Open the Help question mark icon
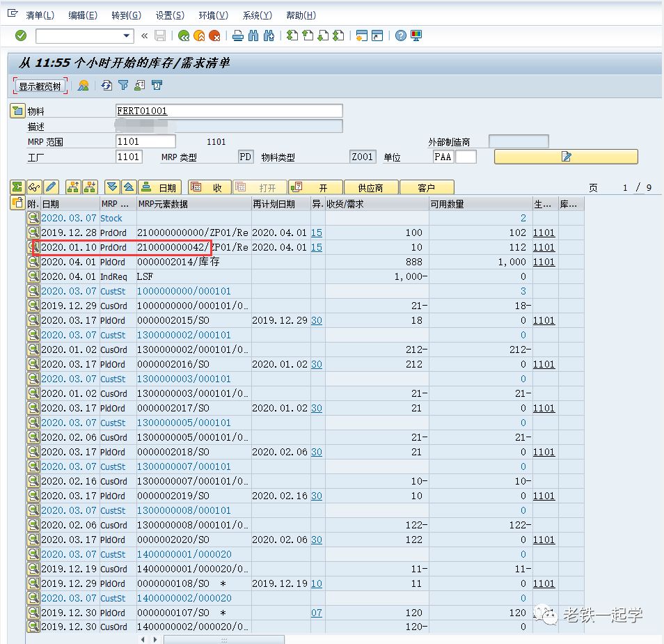Image resolution: width=664 pixels, height=644 pixels. point(401,36)
